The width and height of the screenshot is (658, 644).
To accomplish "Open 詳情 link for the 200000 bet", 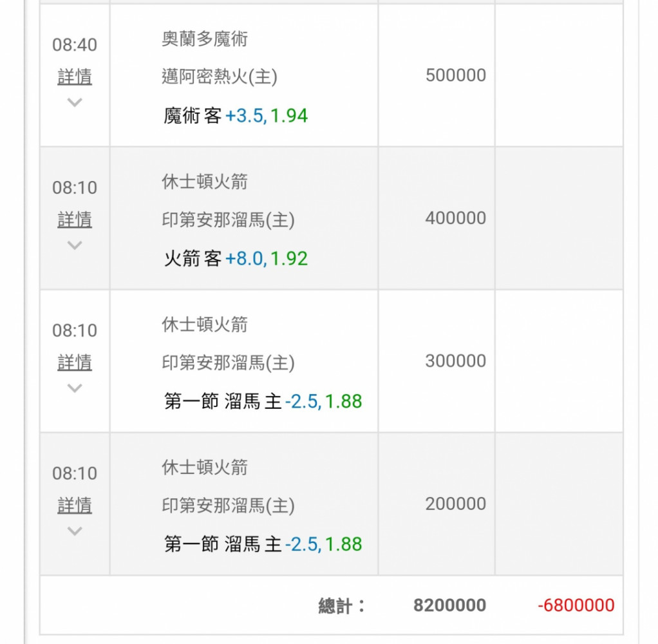I will (x=75, y=505).
